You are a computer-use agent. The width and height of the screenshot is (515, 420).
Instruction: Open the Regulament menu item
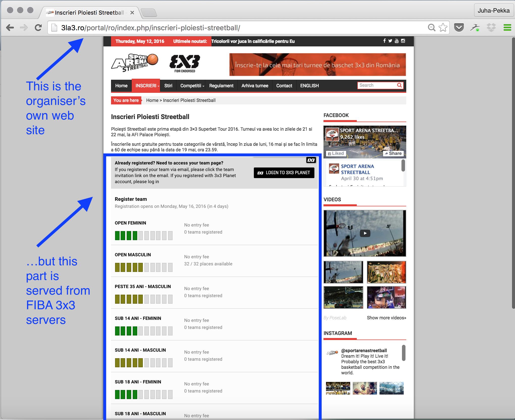point(221,86)
